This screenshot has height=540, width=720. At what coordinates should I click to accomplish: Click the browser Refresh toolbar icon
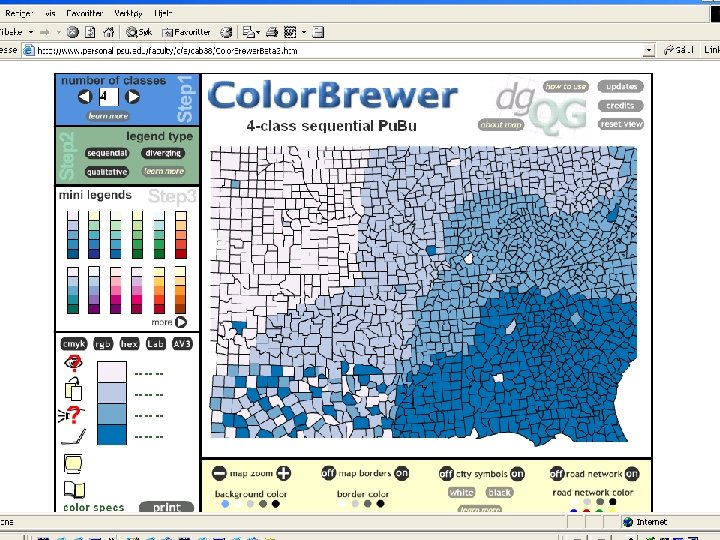coord(90,32)
